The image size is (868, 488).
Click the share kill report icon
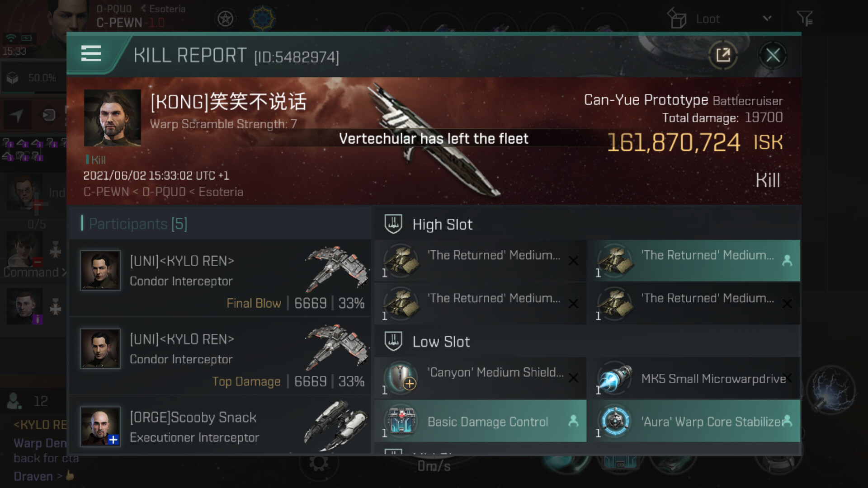coord(723,56)
